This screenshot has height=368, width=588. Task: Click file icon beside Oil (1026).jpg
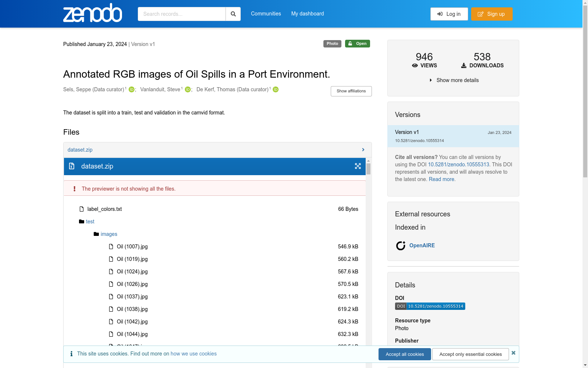pyautogui.click(x=111, y=284)
